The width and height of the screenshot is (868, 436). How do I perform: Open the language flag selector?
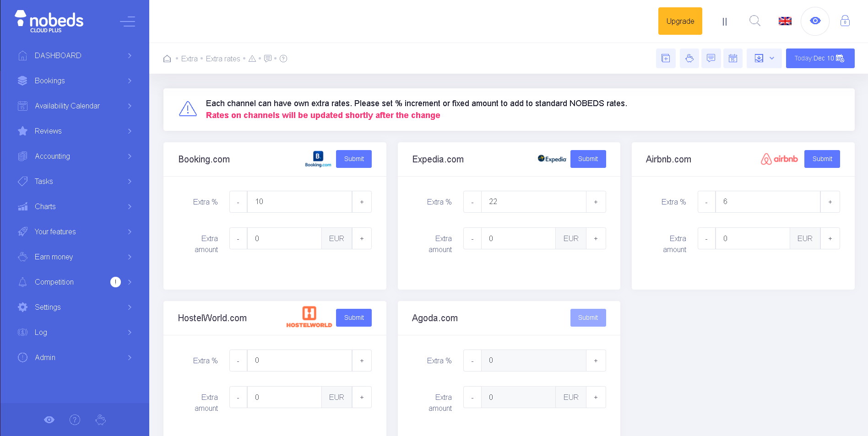785,21
